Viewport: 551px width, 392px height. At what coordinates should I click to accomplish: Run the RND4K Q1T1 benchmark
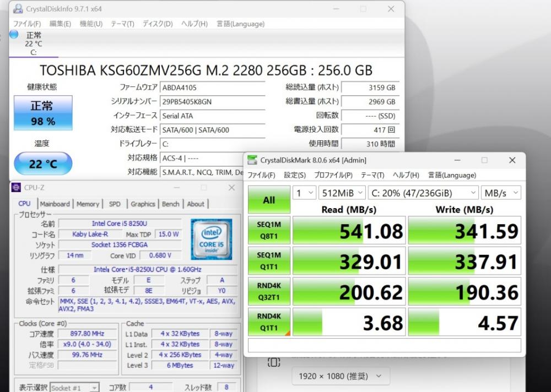pyautogui.click(x=269, y=322)
